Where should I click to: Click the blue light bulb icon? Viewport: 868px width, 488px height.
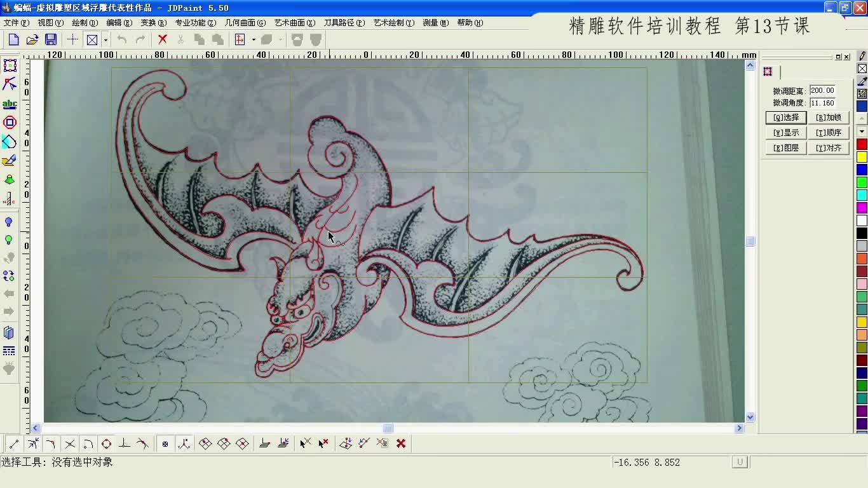9,222
